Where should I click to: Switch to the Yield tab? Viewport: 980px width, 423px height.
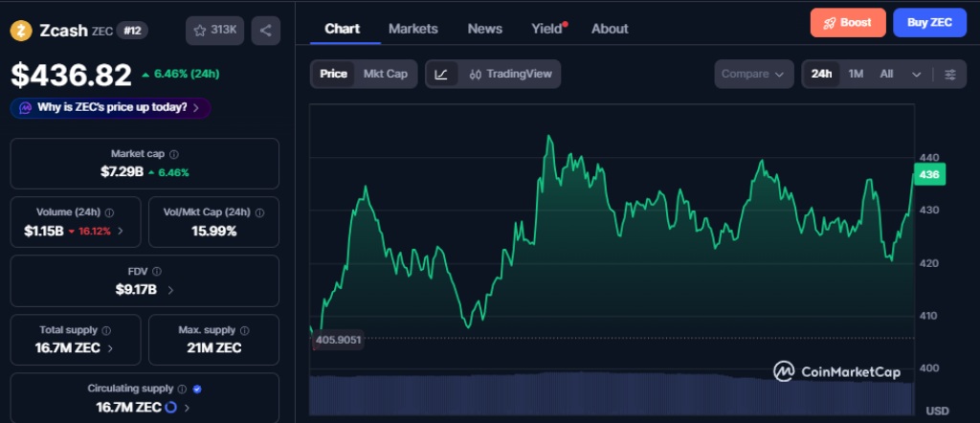click(x=546, y=29)
